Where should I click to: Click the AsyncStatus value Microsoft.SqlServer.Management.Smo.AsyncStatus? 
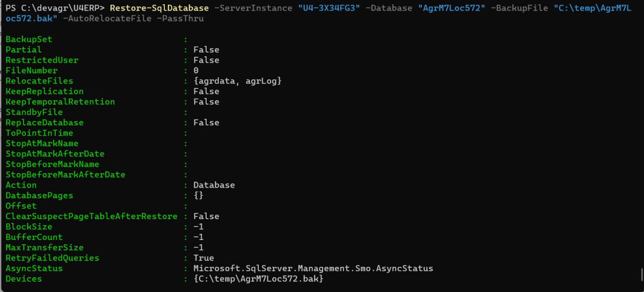tap(313, 268)
